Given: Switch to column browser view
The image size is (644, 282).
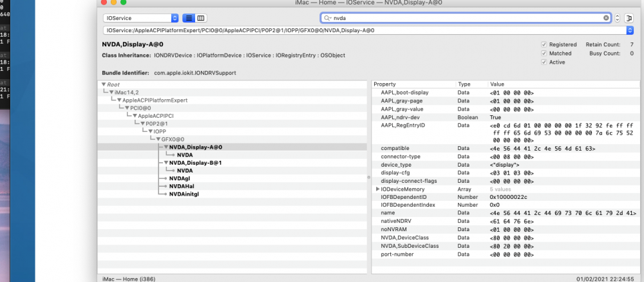Looking at the screenshot, I should pyautogui.click(x=201, y=18).
